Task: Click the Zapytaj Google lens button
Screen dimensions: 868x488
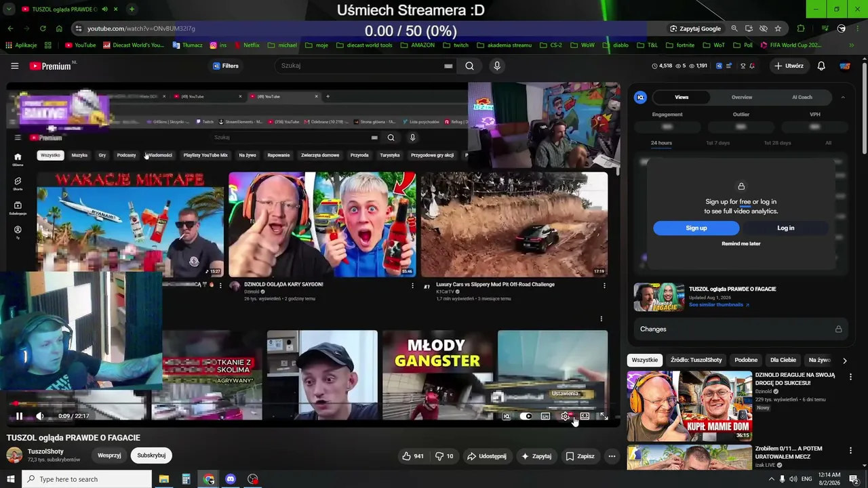Action: [695, 28]
